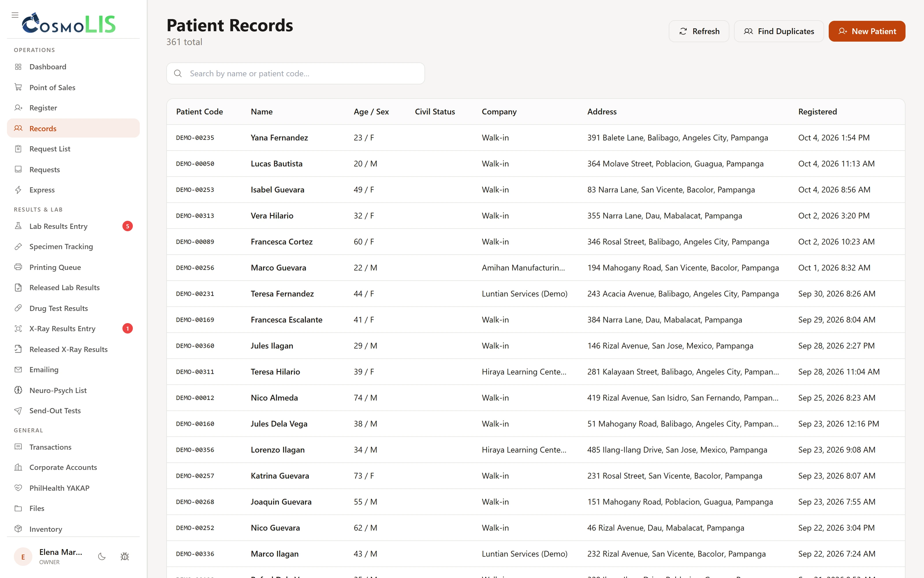Go to Point of Sales

(73, 87)
